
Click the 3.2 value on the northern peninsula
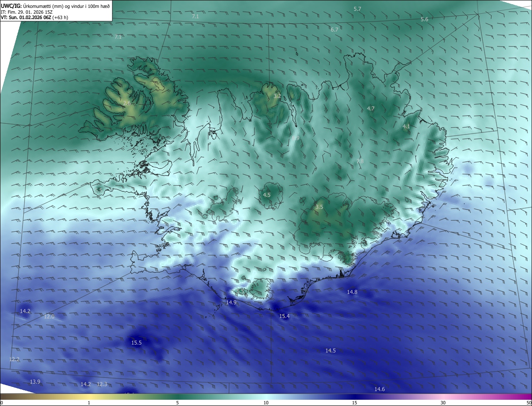(277, 96)
